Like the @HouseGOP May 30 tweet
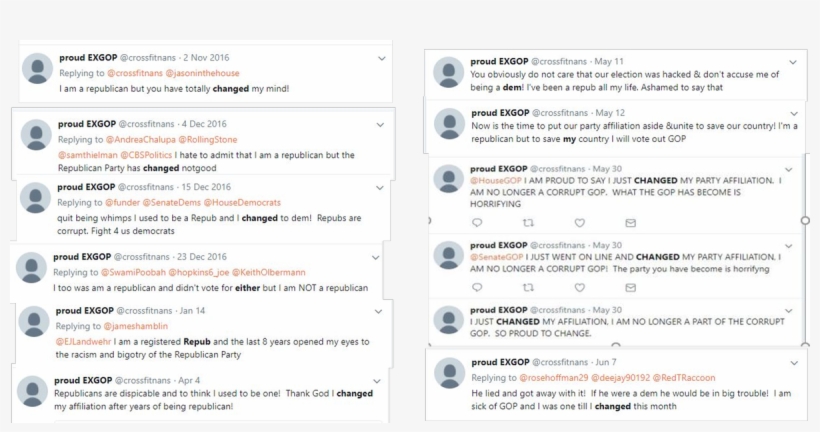The image size is (820, 432). pyautogui.click(x=579, y=222)
